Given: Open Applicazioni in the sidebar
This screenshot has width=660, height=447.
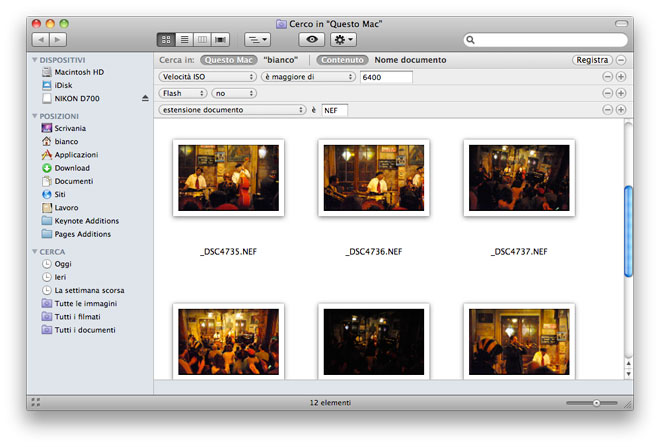Looking at the screenshot, I should point(76,154).
